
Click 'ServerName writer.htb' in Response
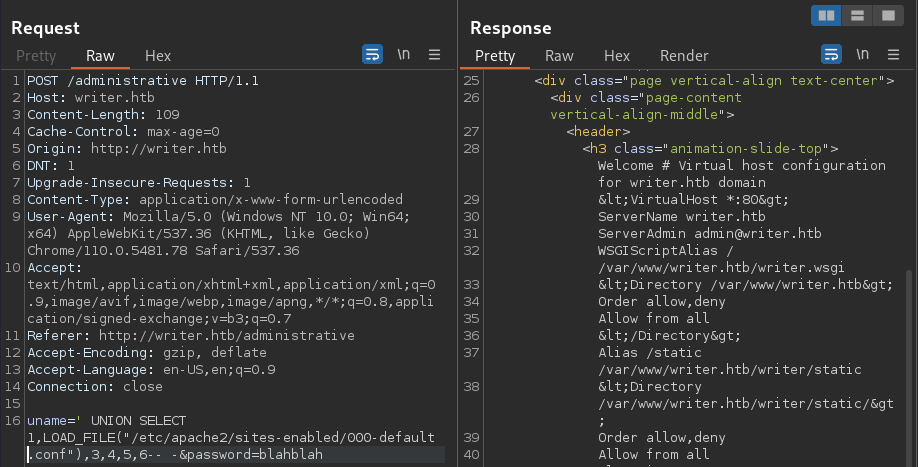681,217
